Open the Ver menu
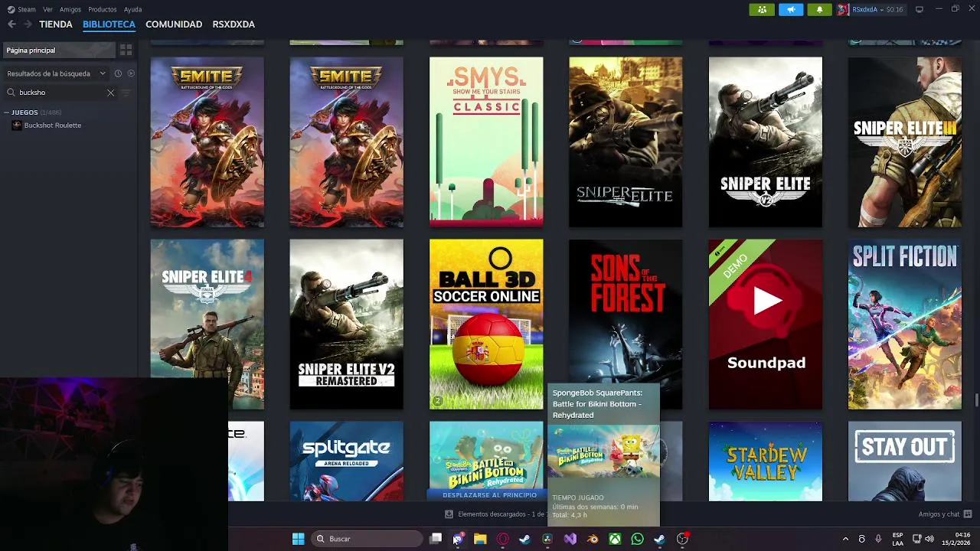This screenshot has height=551, width=980. click(x=48, y=9)
